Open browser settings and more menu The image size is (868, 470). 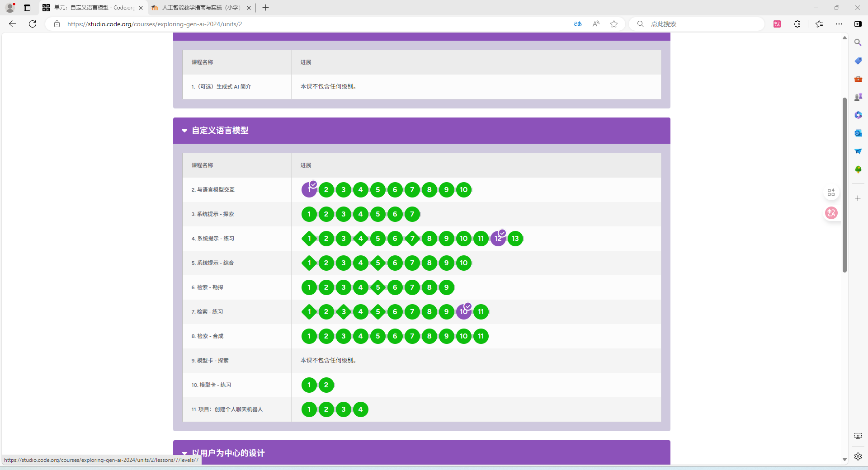(x=839, y=24)
